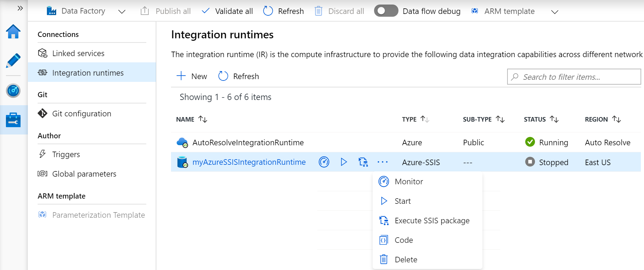Open the Home hub icon in sidebar
The image size is (644, 270).
[x=13, y=32]
